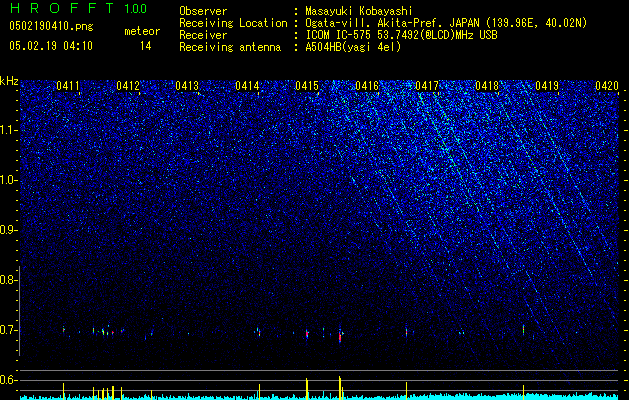629x400 pixels.
Task: Click the 'Receiving Location' label
Action: point(233,23)
